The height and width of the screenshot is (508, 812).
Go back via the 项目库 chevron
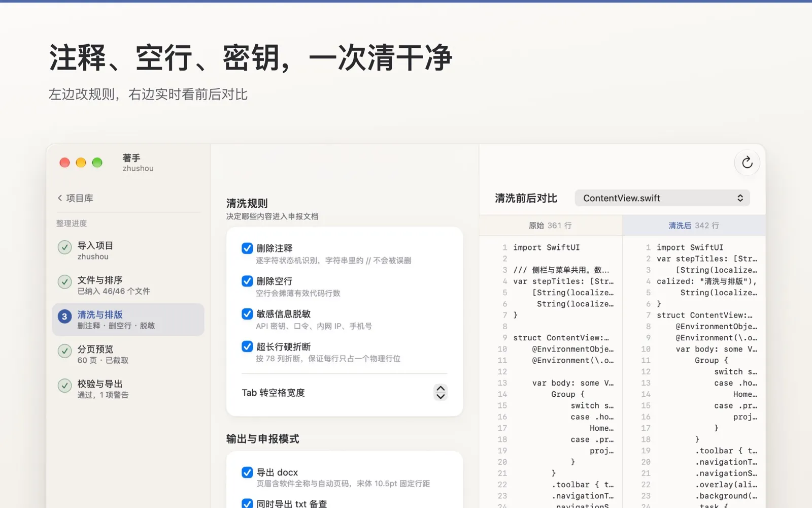[60, 198]
